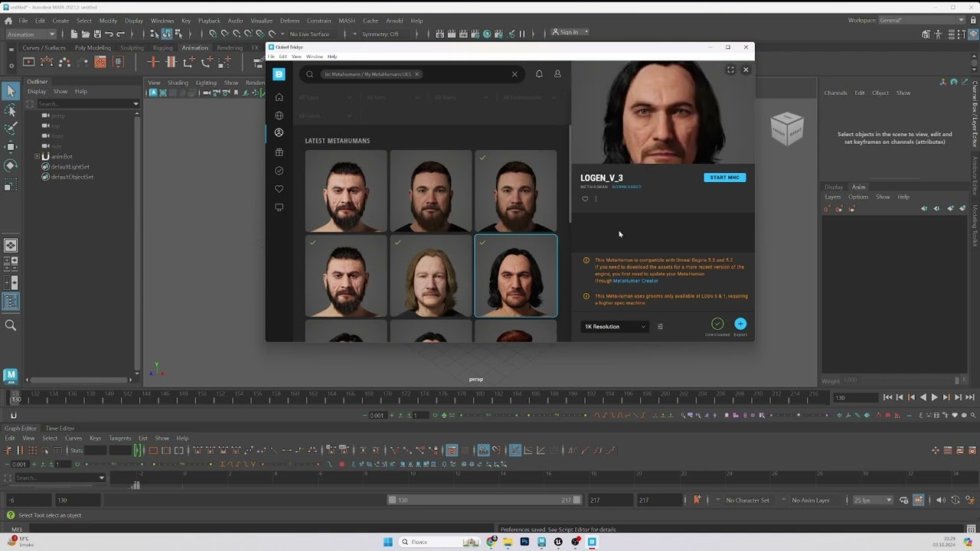Click the range slider bar showing 130 to 217

click(485, 500)
